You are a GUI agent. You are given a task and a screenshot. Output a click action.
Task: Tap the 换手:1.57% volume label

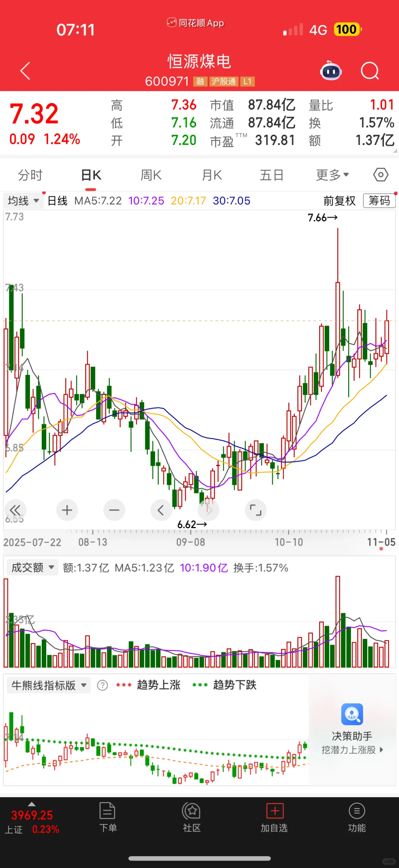[261, 568]
